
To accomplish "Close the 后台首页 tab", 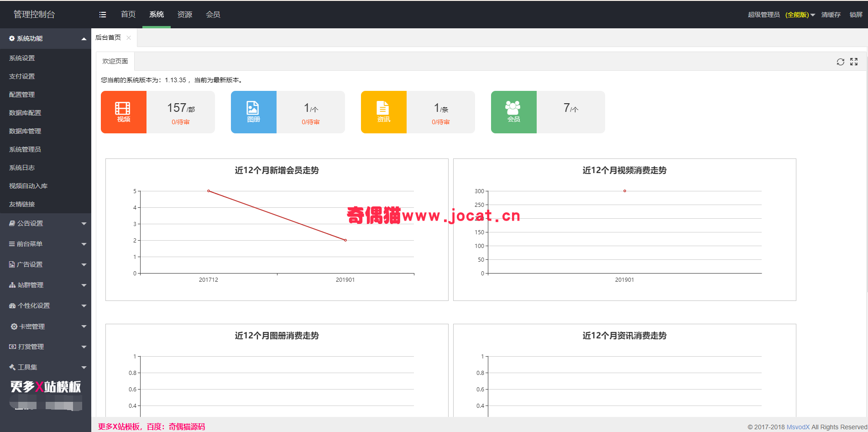I will (129, 38).
